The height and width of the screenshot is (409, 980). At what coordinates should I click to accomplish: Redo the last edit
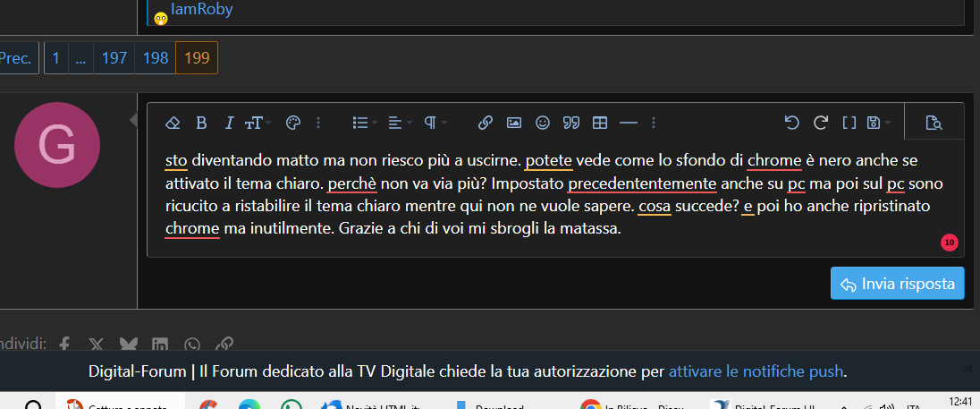tap(821, 123)
